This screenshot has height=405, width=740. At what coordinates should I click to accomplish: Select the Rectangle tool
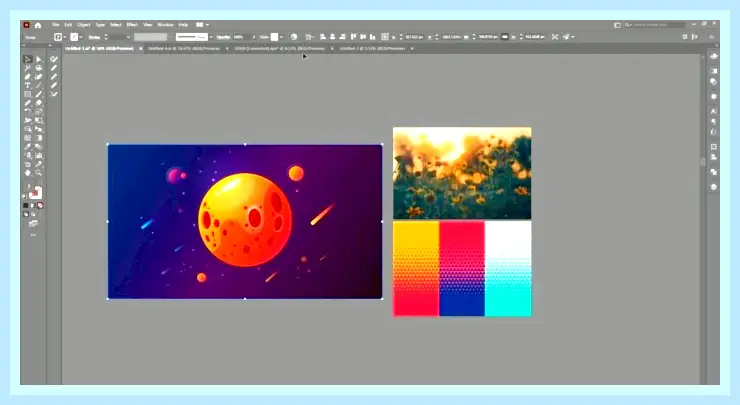28,94
